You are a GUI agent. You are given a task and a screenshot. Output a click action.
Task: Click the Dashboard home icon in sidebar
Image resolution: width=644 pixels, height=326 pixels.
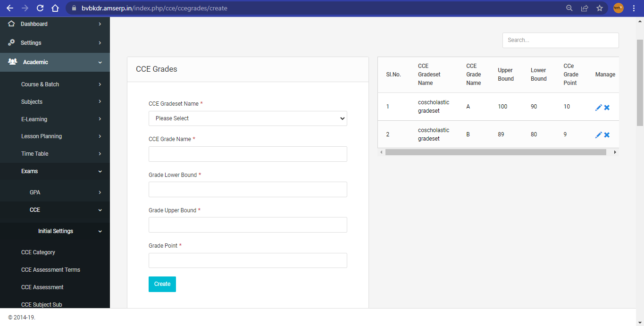(10, 24)
